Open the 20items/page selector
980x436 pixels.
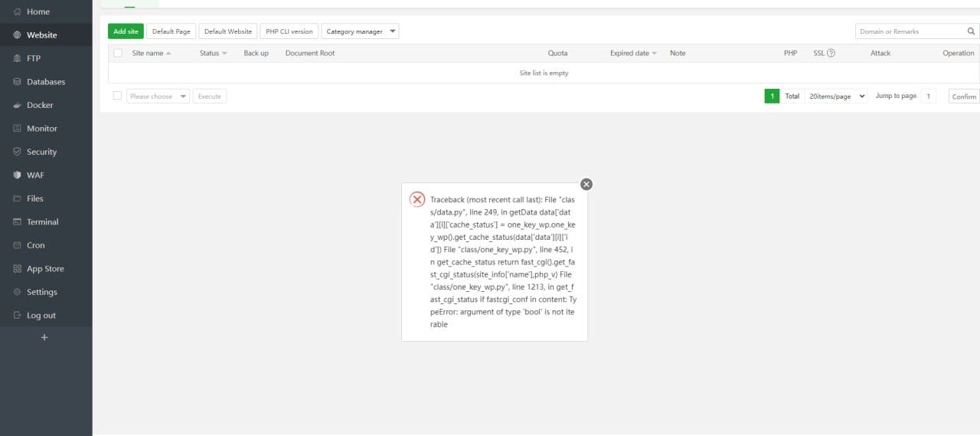click(837, 97)
